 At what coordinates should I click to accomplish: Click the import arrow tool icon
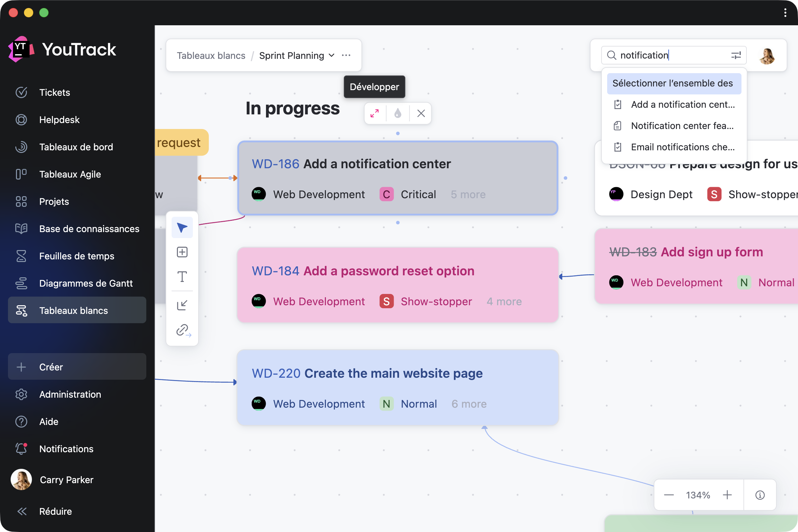click(182, 305)
